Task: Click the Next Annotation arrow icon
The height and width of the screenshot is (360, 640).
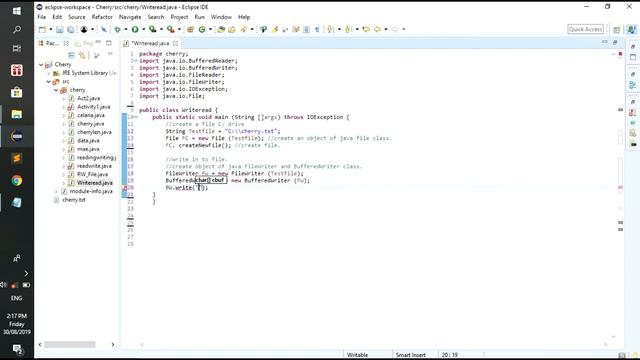Action: pos(331,29)
